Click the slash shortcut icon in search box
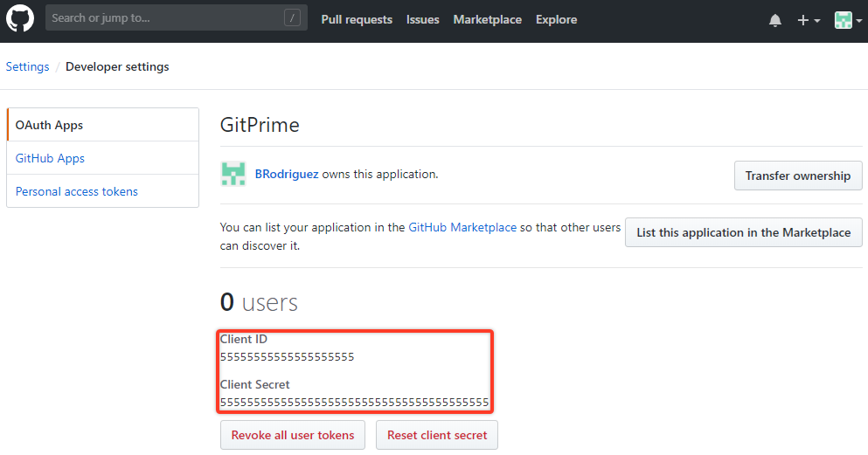Screen dimensions: 868x455 (x=292, y=17)
